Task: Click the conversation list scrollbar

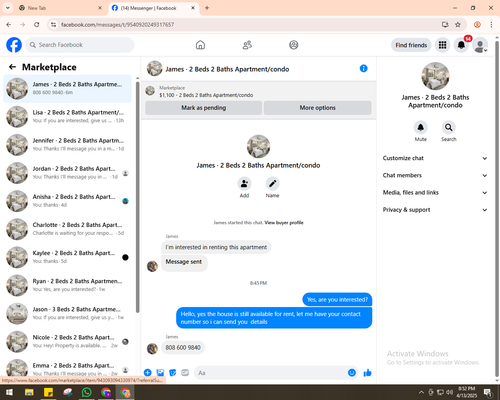Action: [x=137, y=197]
